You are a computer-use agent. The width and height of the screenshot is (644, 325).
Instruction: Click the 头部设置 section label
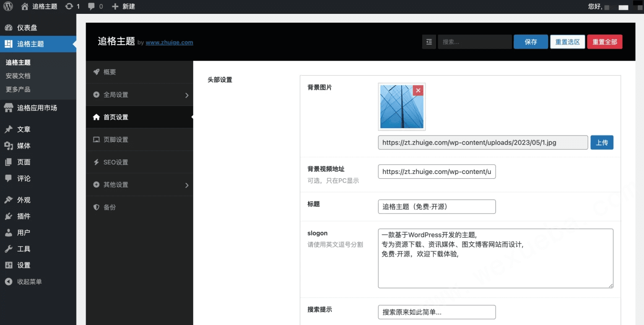[x=220, y=80]
